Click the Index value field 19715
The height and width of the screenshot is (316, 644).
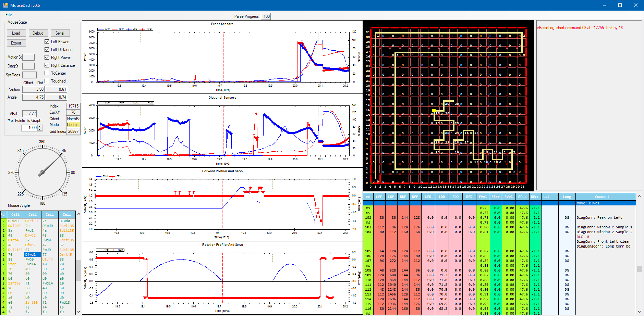73,106
